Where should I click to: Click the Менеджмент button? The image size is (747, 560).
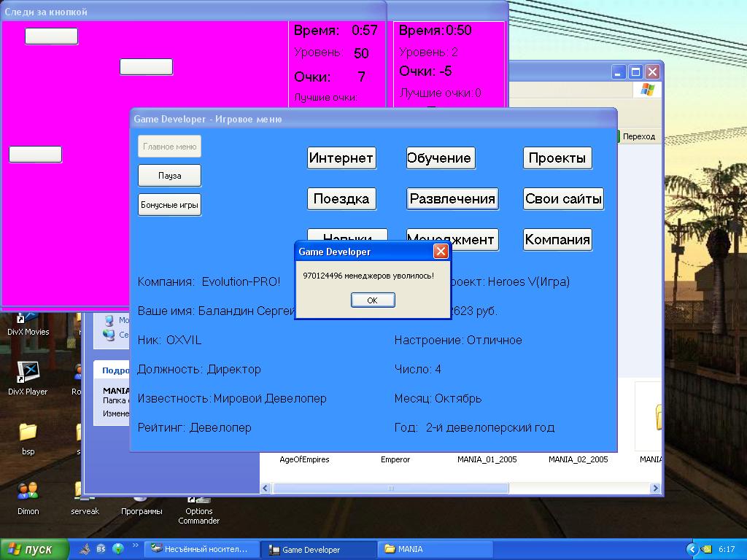click(x=474, y=239)
